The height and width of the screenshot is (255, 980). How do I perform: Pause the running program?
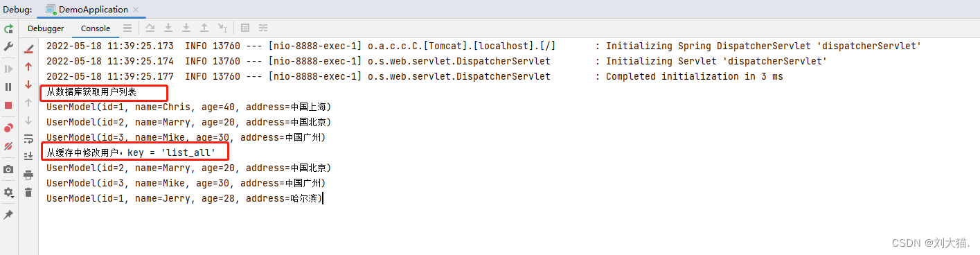(x=8, y=87)
